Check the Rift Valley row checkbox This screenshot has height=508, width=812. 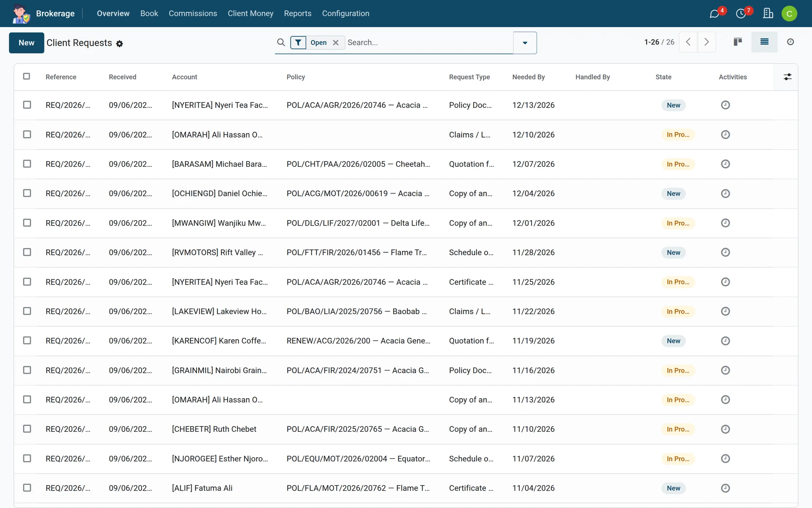point(27,252)
